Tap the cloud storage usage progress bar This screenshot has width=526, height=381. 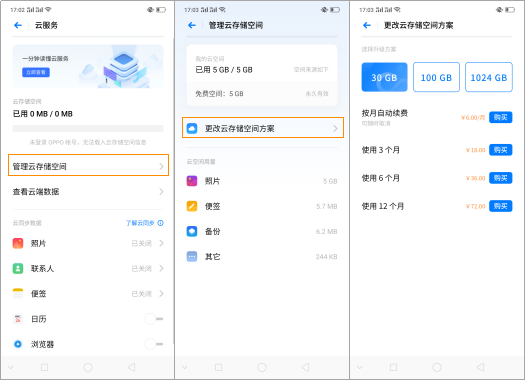point(88,128)
